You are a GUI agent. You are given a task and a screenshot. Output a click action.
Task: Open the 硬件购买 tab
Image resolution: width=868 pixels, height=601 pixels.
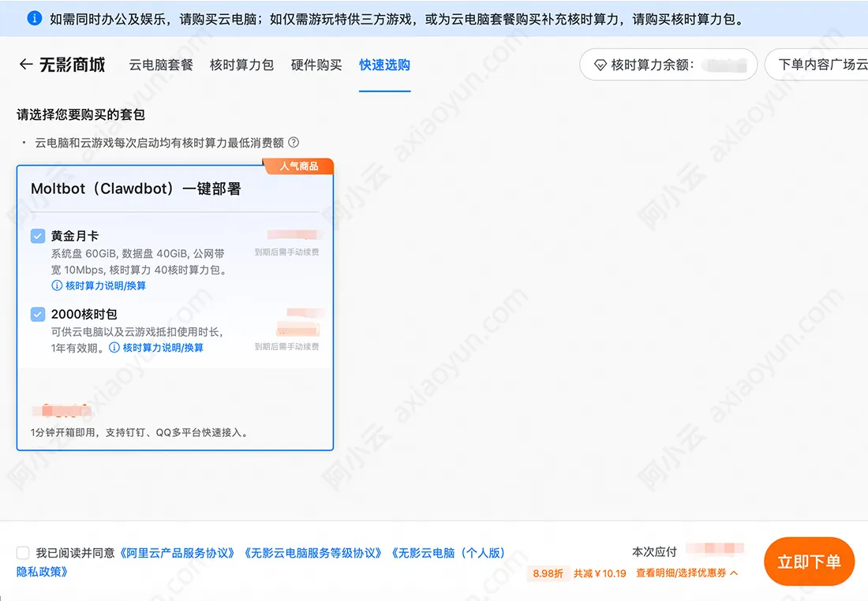(316, 66)
